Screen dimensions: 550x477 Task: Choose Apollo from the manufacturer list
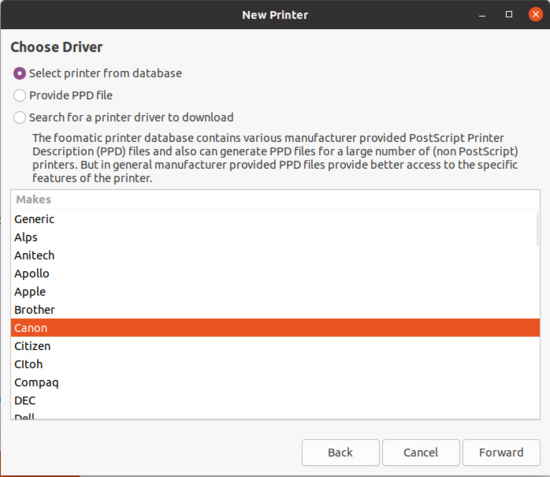click(x=274, y=274)
